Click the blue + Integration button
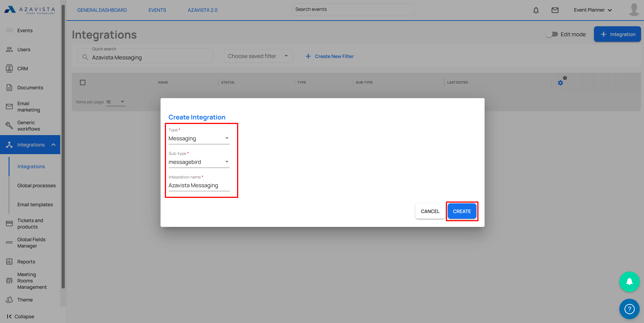The height and width of the screenshot is (323, 644). (617, 34)
